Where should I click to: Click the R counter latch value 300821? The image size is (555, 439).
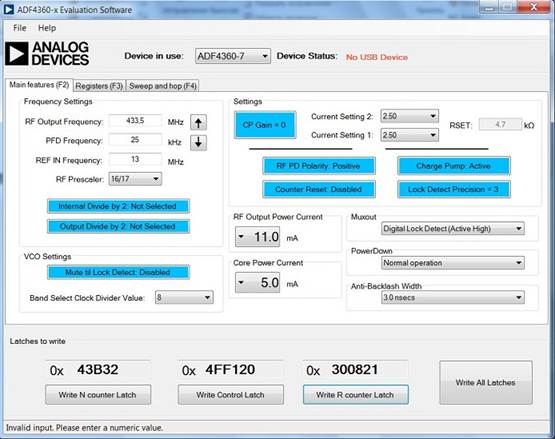click(355, 370)
